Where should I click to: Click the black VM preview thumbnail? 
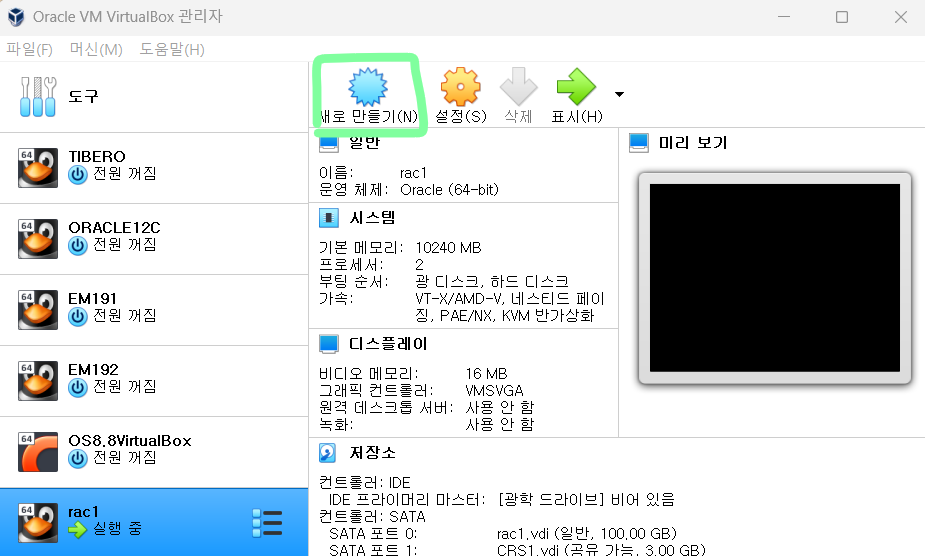click(x=775, y=278)
